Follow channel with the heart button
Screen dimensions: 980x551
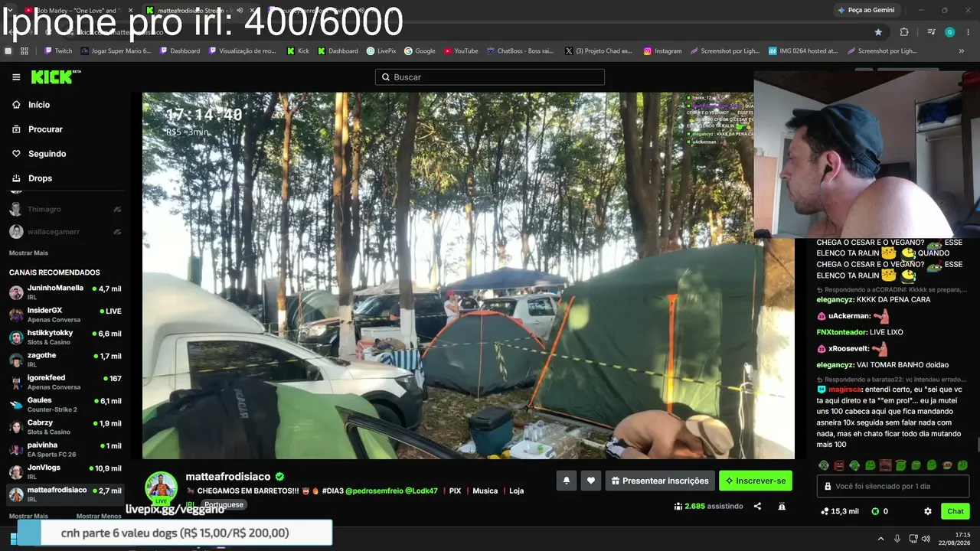pyautogui.click(x=590, y=481)
